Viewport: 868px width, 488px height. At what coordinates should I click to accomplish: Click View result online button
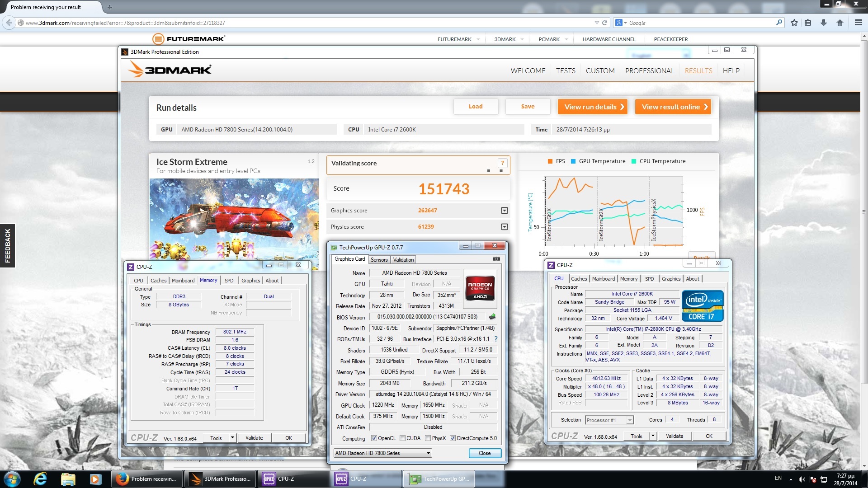(673, 107)
